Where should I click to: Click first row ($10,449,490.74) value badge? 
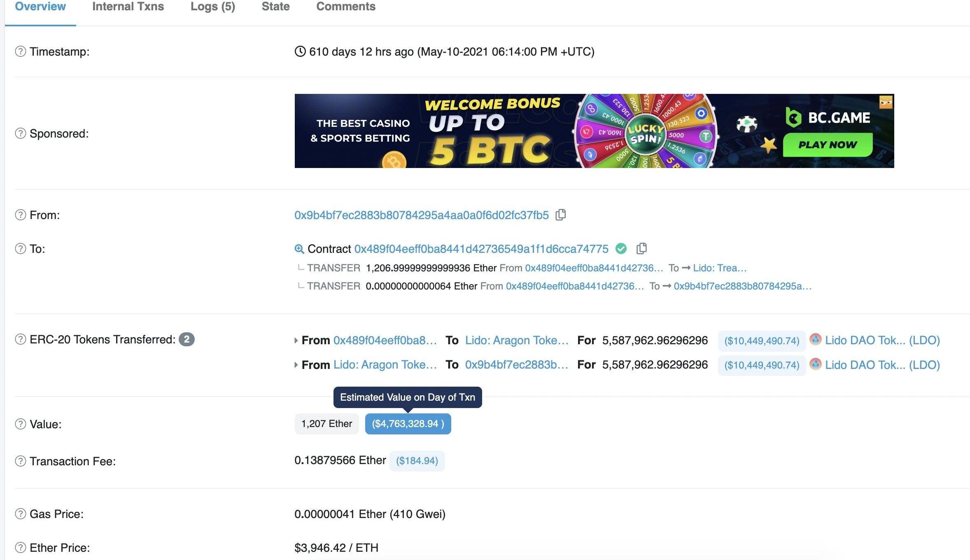tap(762, 341)
